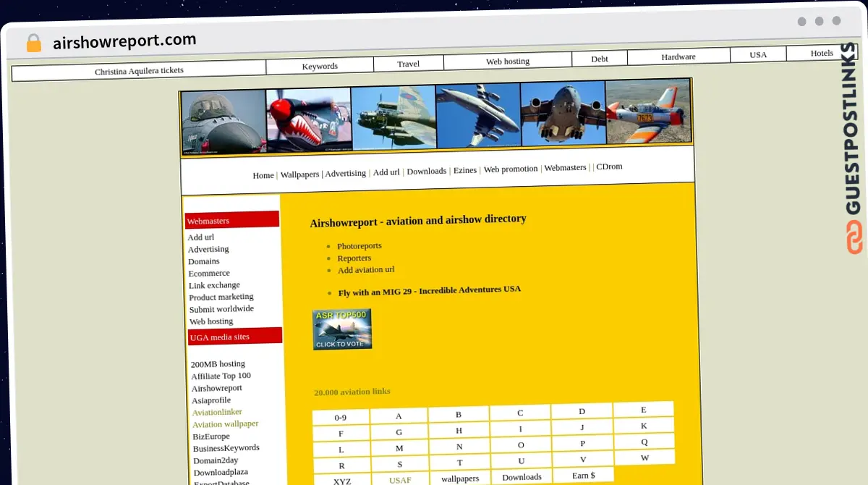Open the shark-mouth fighter plane photo
868x485 pixels.
click(309, 119)
